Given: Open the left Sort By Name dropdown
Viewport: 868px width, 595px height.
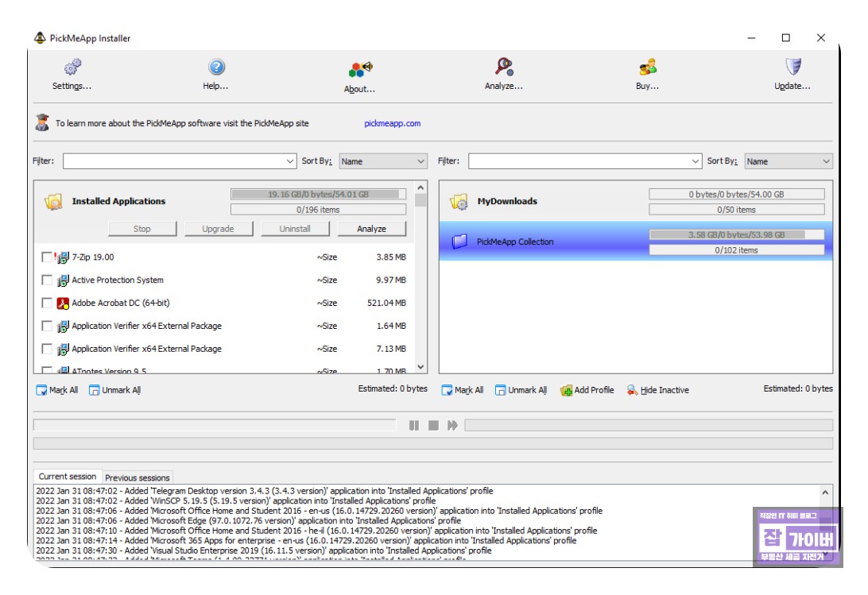Looking at the screenshot, I should coord(383,161).
